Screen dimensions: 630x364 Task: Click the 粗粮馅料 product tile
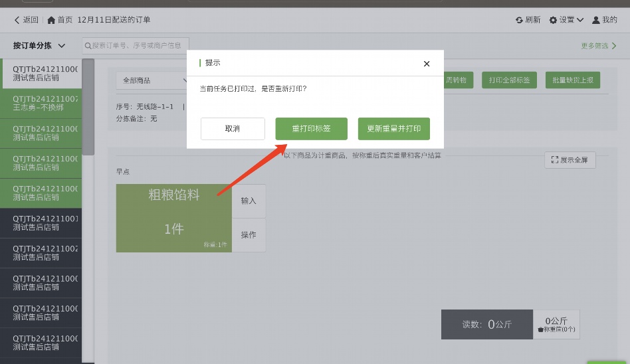pos(173,218)
